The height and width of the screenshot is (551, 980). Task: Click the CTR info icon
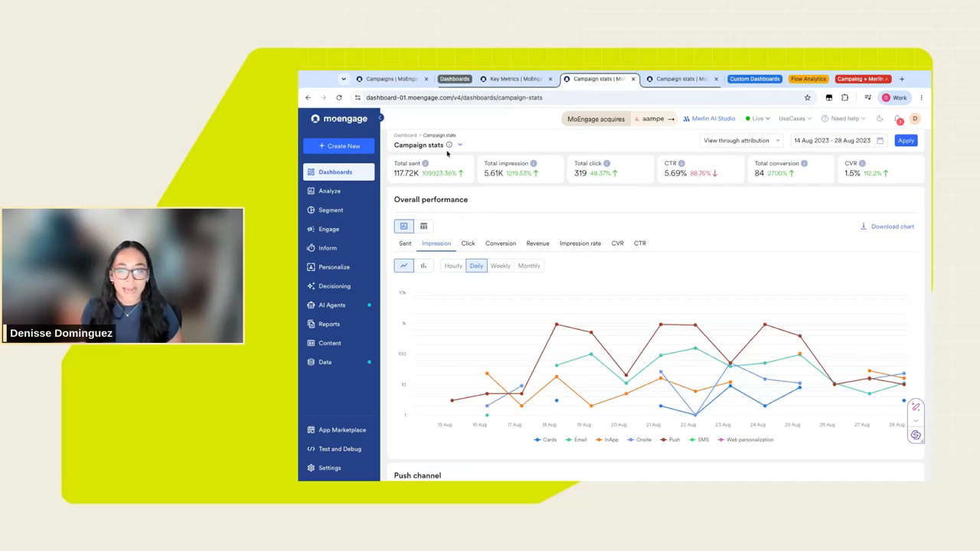tap(681, 163)
